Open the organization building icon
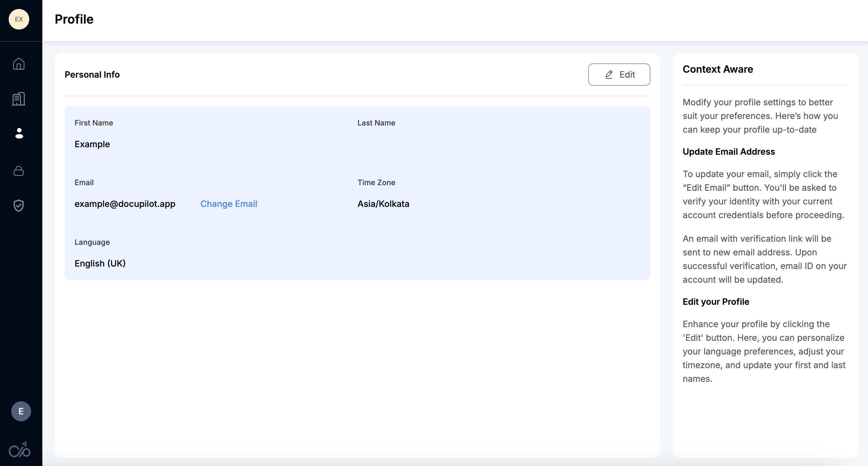Screen dimensions: 868x466 tap(19, 99)
